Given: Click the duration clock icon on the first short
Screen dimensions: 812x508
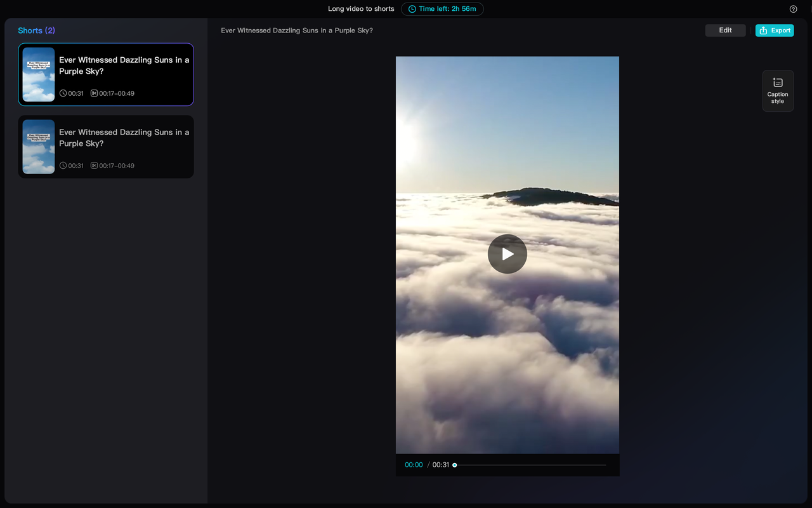Looking at the screenshot, I should click(62, 93).
